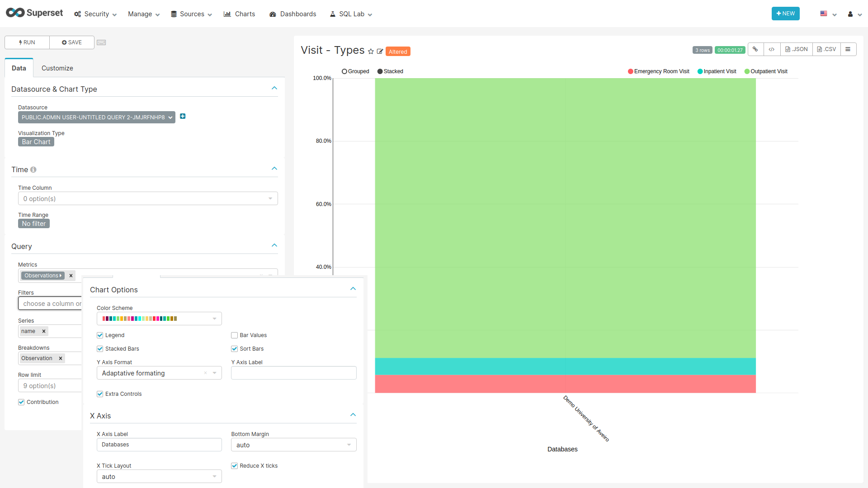Click the NEW button
This screenshot has width=868, height=488.
[786, 14]
